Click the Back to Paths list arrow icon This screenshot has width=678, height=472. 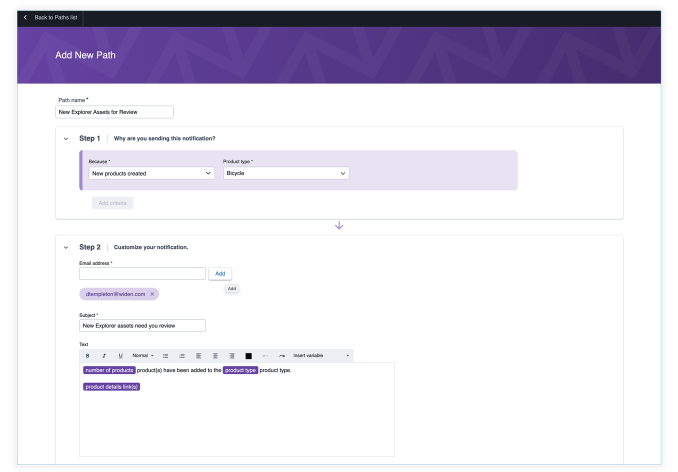(x=25, y=17)
